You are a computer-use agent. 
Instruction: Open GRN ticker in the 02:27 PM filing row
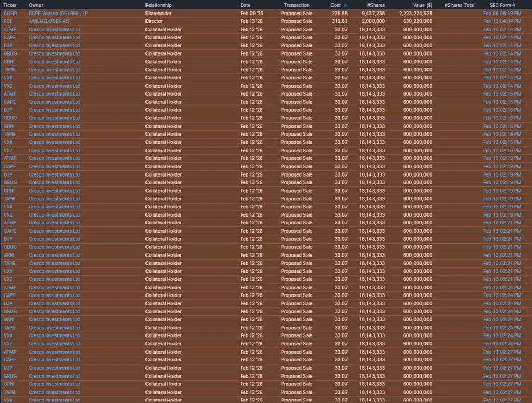(x=8, y=384)
